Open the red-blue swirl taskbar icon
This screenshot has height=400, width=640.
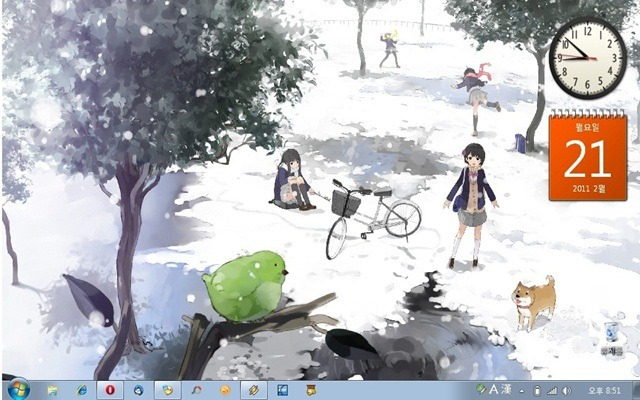coord(197,391)
